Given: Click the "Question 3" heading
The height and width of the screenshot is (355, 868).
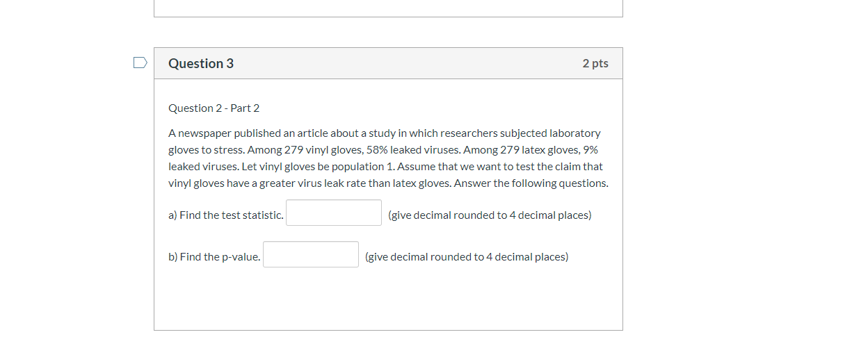Looking at the screenshot, I should (x=201, y=63).
